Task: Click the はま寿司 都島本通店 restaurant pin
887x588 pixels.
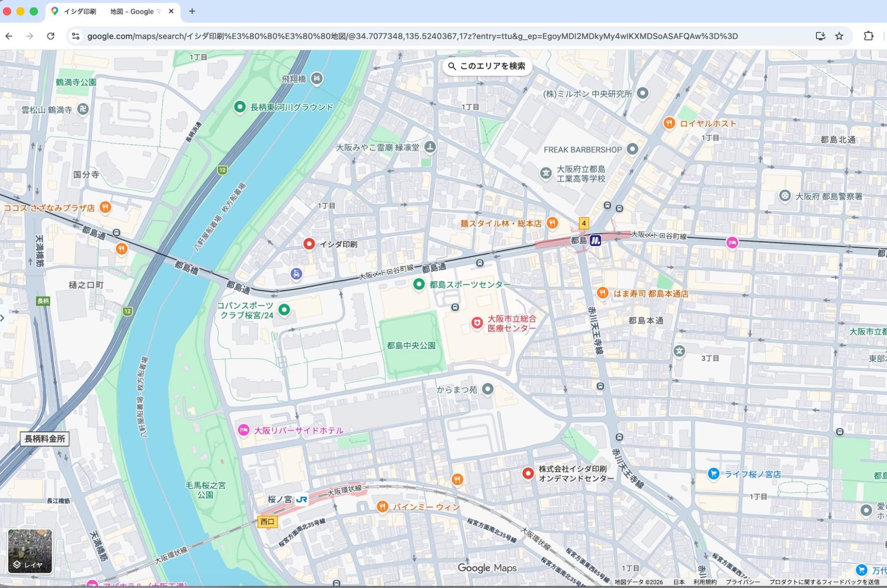Action: click(x=602, y=293)
